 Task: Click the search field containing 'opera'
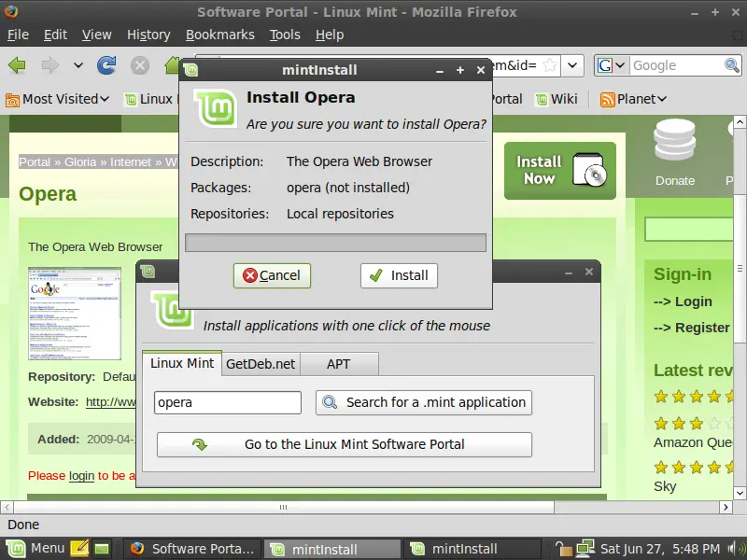(228, 403)
